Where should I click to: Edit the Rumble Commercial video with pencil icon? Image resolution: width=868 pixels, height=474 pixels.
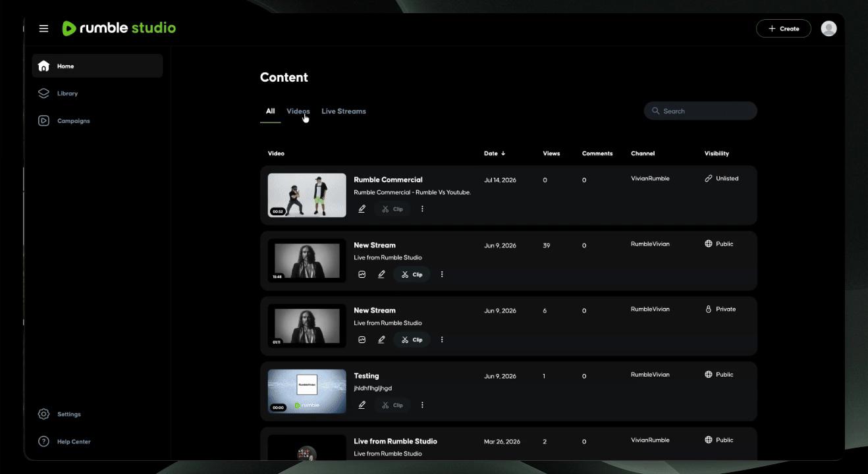pos(362,209)
